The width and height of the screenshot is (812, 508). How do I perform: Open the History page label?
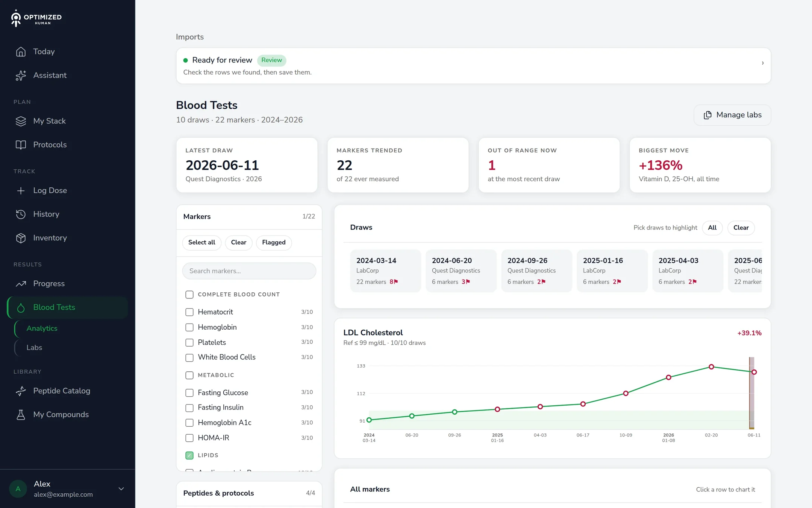tap(46, 214)
